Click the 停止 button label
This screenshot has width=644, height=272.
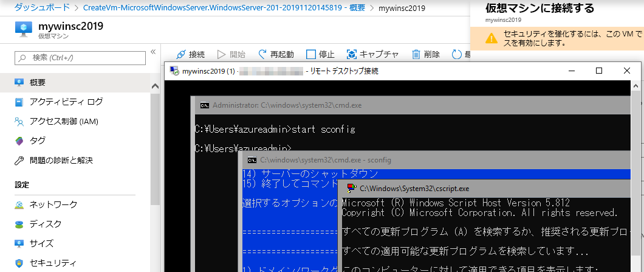coord(326,54)
